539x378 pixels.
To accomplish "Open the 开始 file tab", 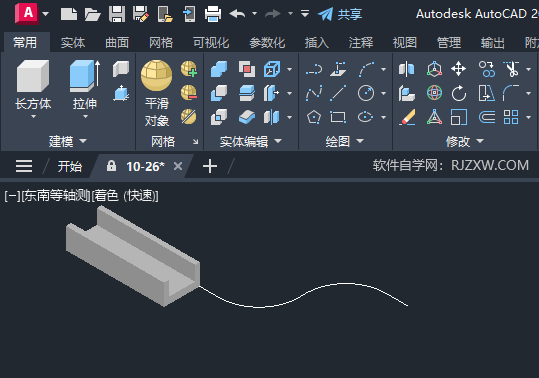I will [x=70, y=166].
